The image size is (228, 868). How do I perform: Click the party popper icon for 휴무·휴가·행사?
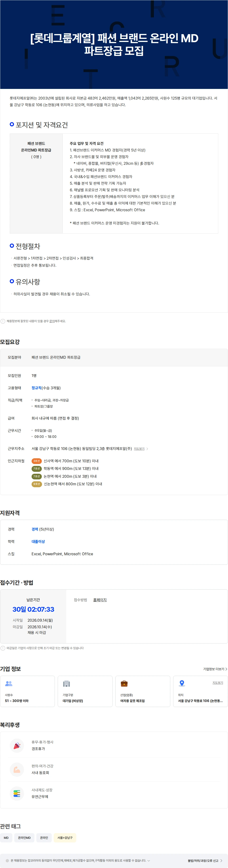(x=17, y=745)
